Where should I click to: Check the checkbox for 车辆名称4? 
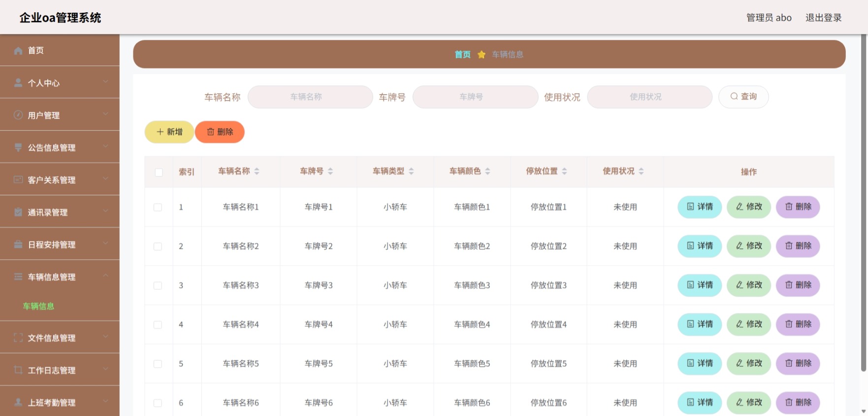click(158, 325)
